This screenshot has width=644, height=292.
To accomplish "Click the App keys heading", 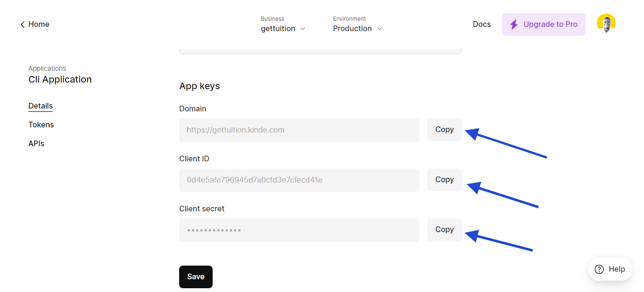I will [199, 86].
